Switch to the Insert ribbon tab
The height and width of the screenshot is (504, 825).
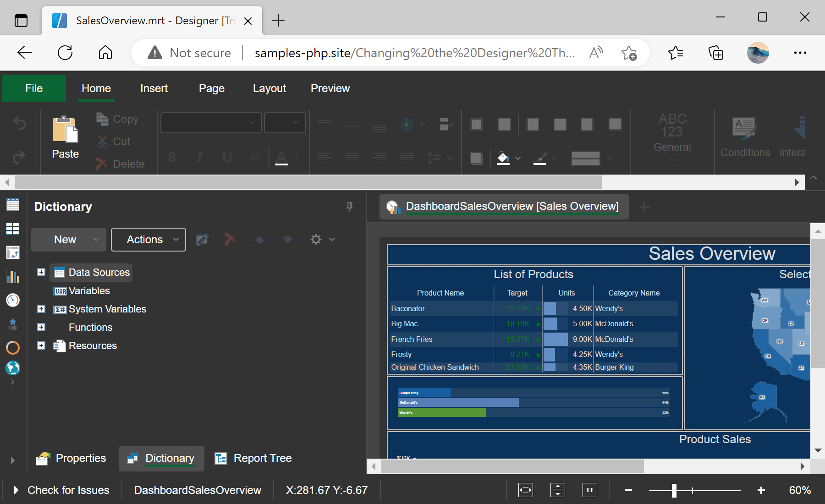click(x=154, y=88)
